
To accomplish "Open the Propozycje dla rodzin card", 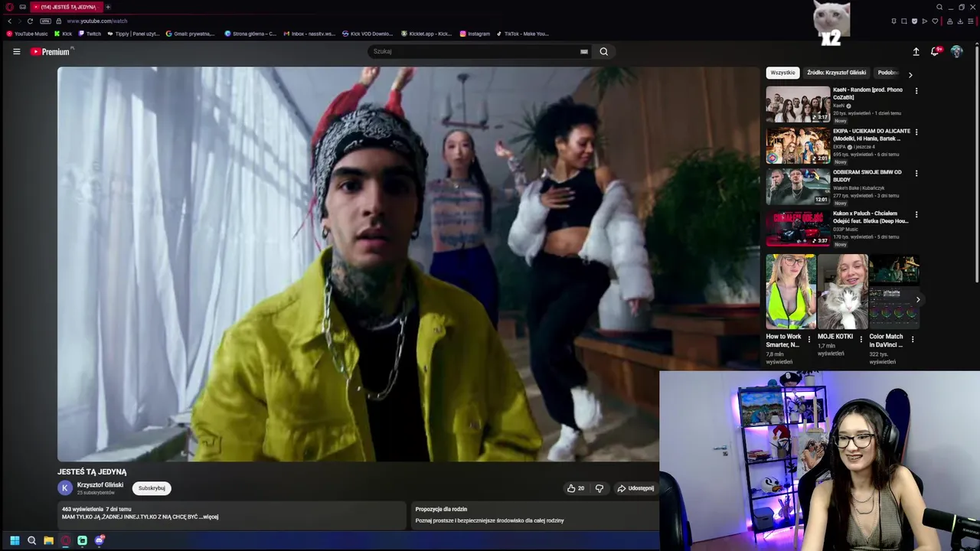I will [534, 515].
